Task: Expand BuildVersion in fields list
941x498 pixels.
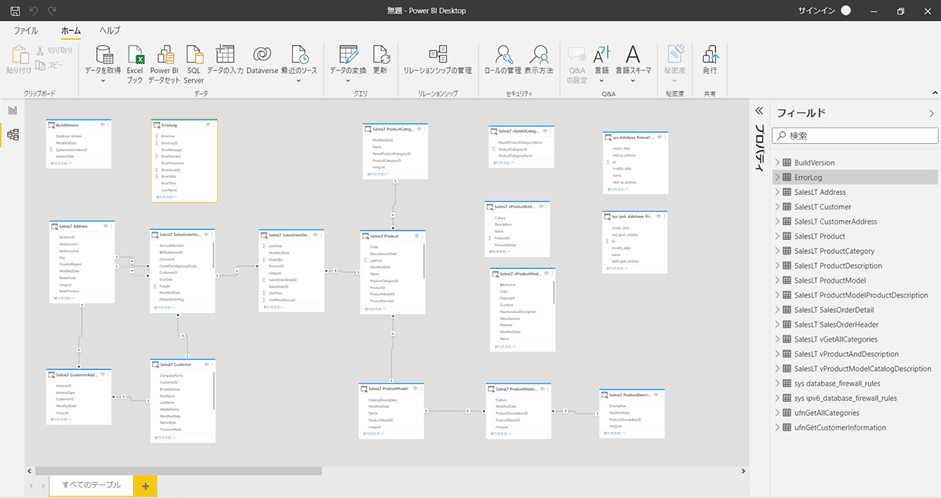Action: (x=778, y=163)
